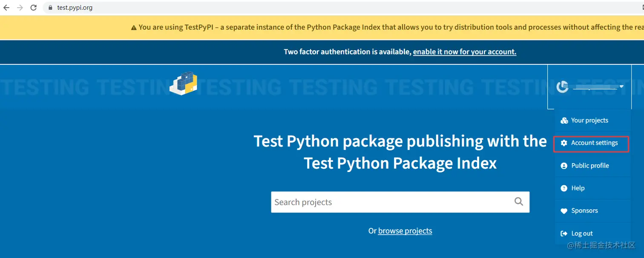Viewport: 644px width, 258px height.
Task: Click the browser forward arrow
Action: pyautogui.click(x=20, y=8)
